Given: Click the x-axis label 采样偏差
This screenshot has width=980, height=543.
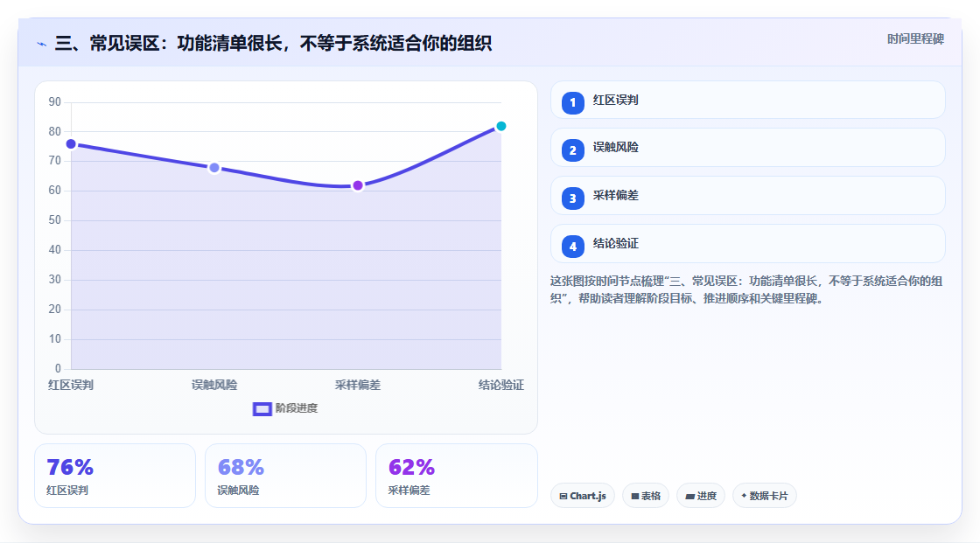Looking at the screenshot, I should click(x=358, y=385).
